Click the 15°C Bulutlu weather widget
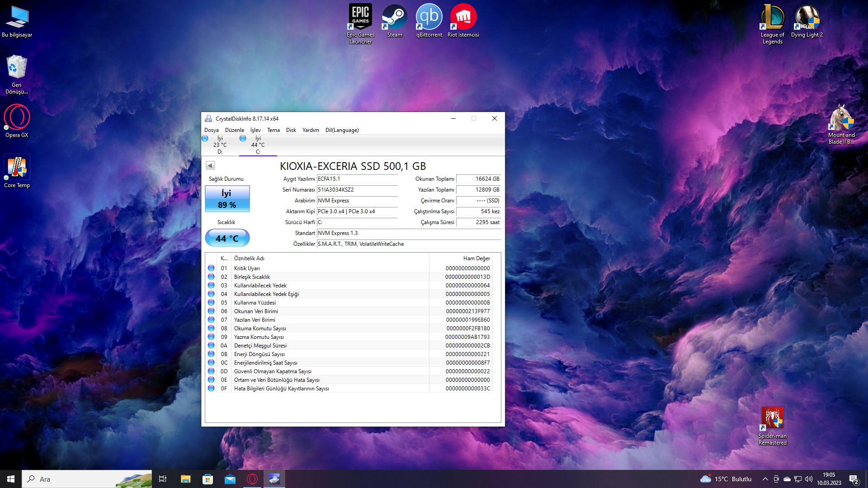Screen dimensions: 868x488 click(x=726, y=479)
